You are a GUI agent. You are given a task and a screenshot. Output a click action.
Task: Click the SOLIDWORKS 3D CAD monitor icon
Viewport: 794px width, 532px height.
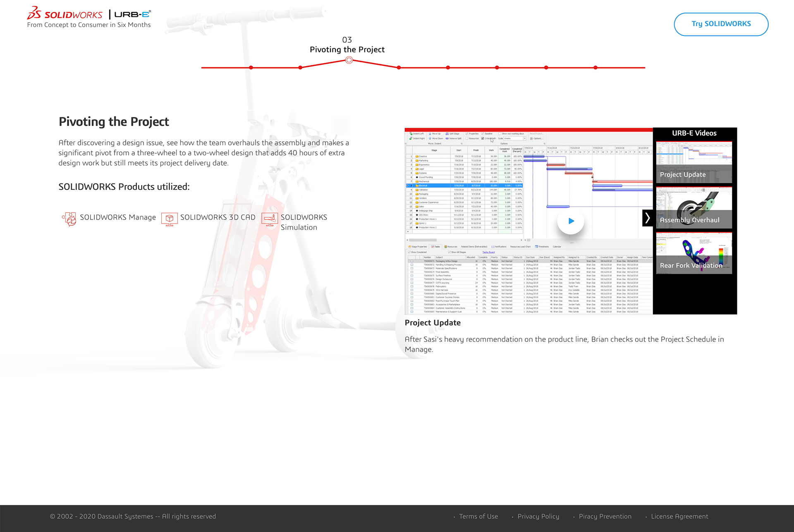pos(169,219)
